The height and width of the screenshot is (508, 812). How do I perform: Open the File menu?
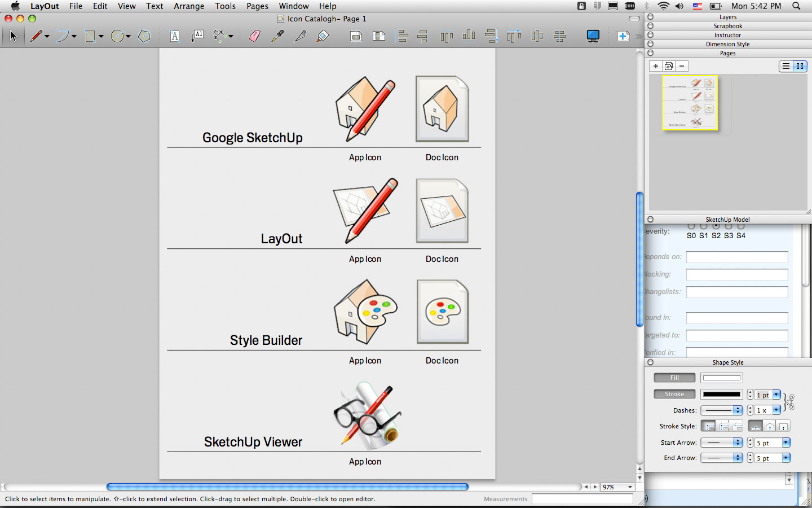click(76, 6)
